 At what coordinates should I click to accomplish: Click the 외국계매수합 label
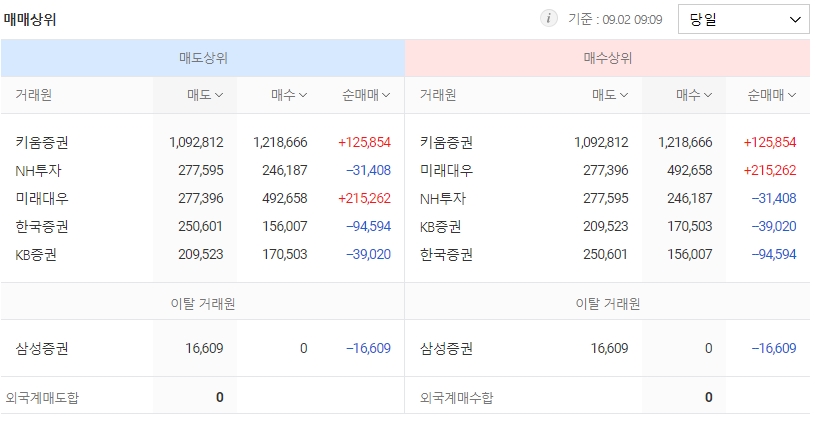[x=456, y=398]
